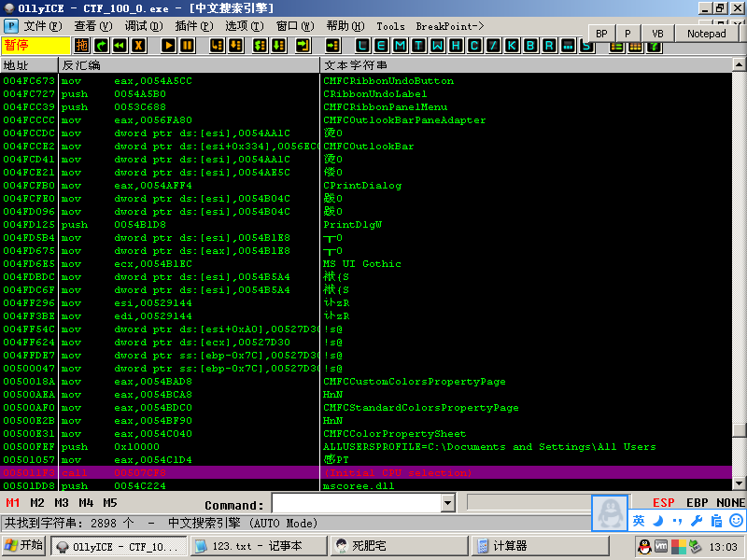Click the Run program play icon

pos(168,45)
